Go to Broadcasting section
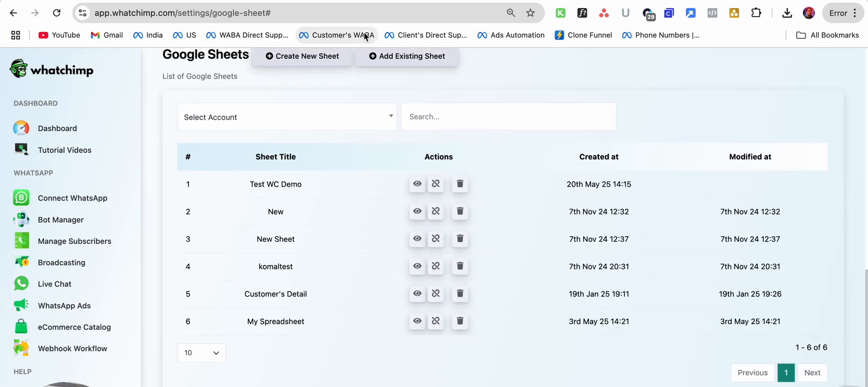The height and width of the screenshot is (387, 868). (49, 262)
